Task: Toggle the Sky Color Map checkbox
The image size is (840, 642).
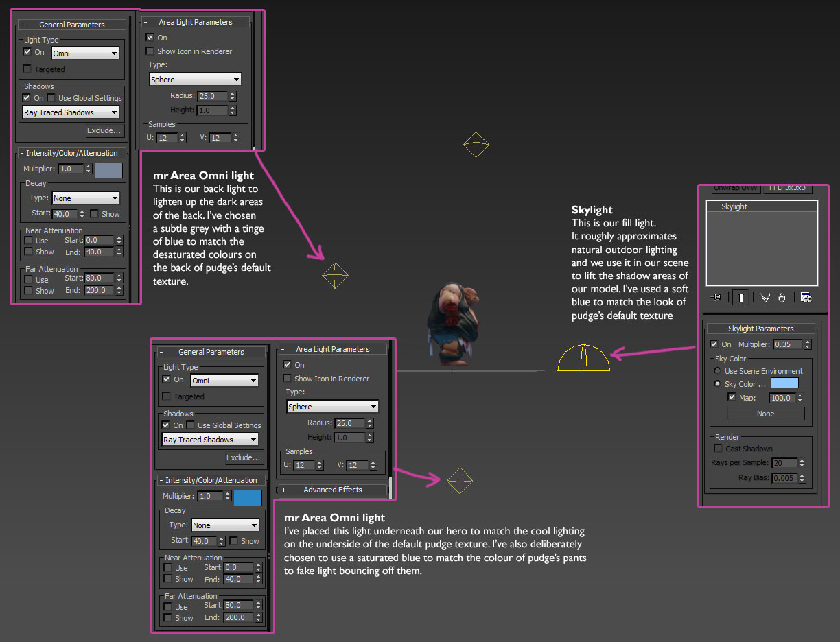Action: click(x=732, y=398)
